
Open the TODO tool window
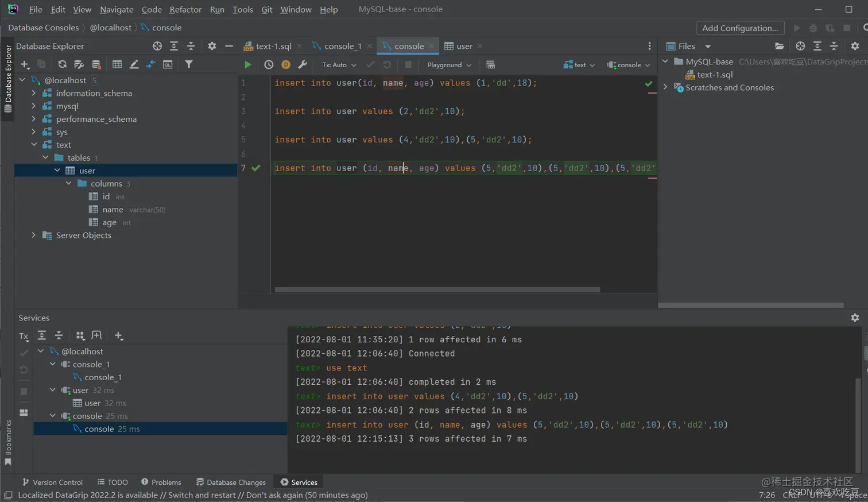(x=113, y=482)
